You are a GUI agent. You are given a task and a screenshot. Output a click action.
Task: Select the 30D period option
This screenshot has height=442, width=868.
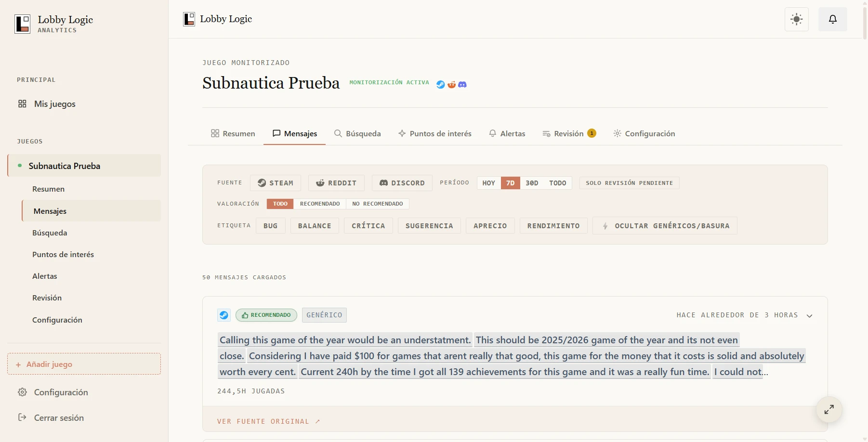(532, 183)
